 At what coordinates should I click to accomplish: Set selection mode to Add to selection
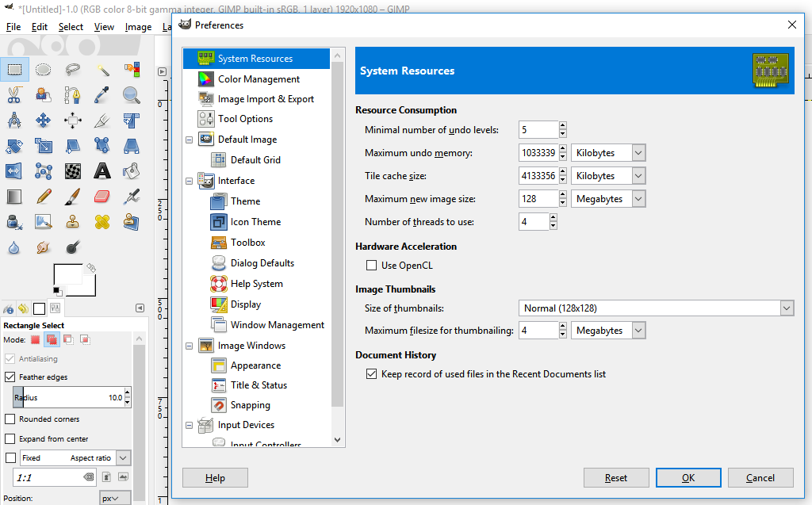click(x=52, y=340)
